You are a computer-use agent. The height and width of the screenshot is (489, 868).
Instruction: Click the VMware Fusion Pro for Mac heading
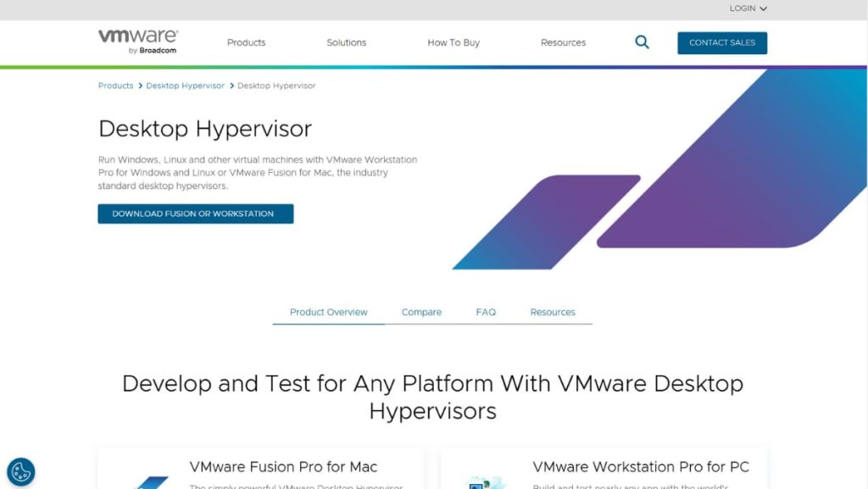pos(283,467)
